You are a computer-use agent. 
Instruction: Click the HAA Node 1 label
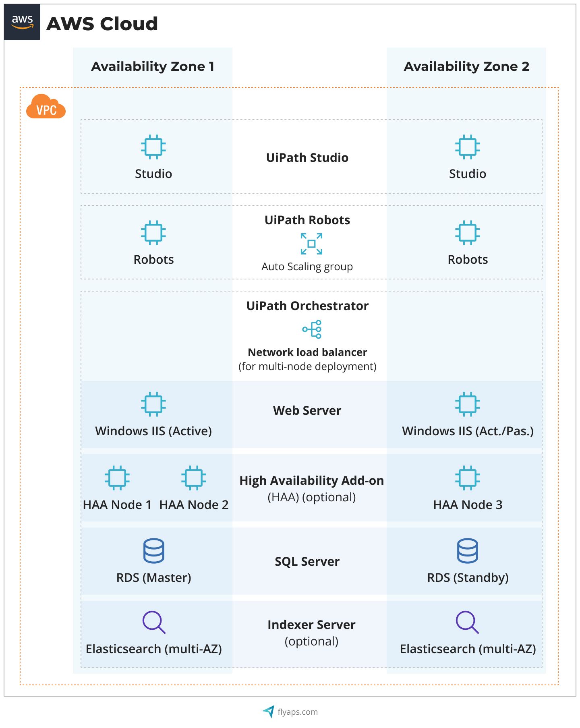tap(117, 505)
